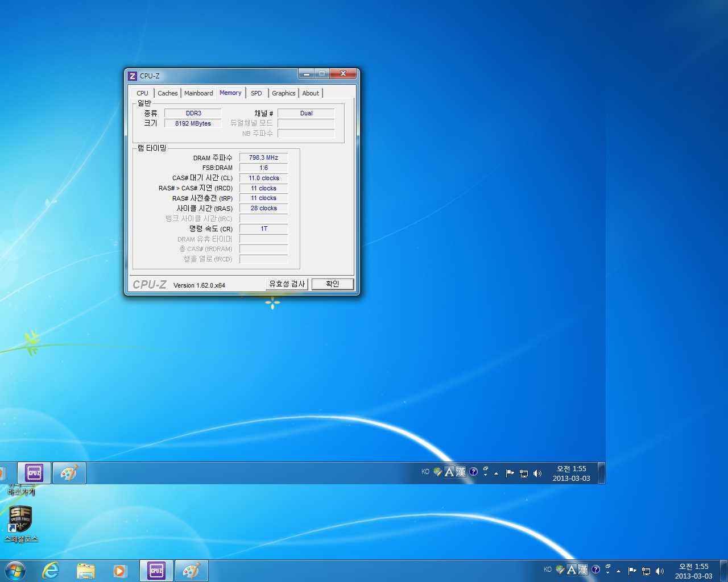The height and width of the screenshot is (582, 728).
Task: Click the volume icon in the upper taskbar strip
Action: [537, 473]
